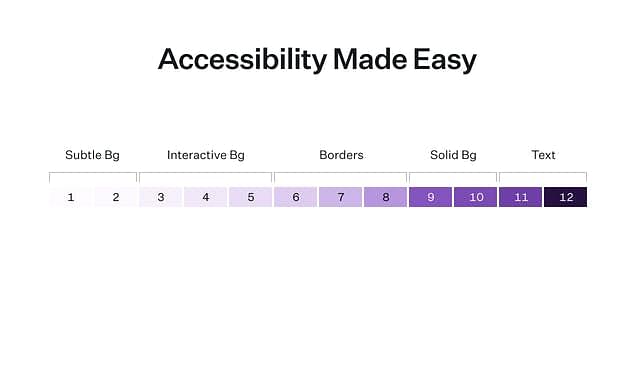Viewport: 635px width, 380px height.
Task: Pick swatch 7 in Borders group
Action: point(341,197)
